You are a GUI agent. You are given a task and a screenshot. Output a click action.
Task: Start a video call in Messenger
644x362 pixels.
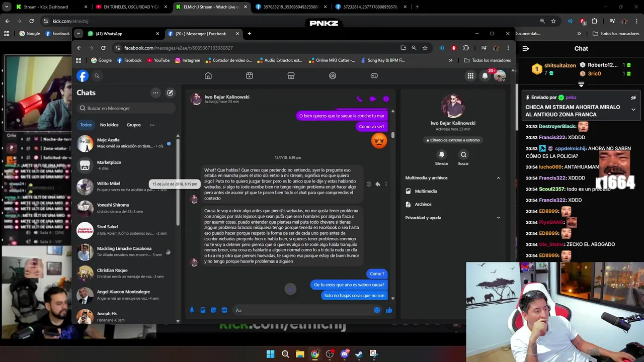tap(373, 99)
